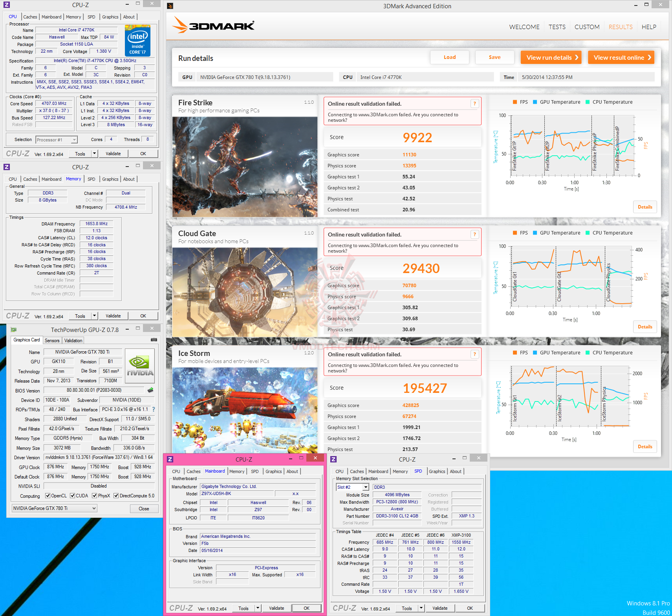Switch to the Sensors tab in GPU-Z
The width and height of the screenshot is (672, 616).
pyautogui.click(x=52, y=341)
